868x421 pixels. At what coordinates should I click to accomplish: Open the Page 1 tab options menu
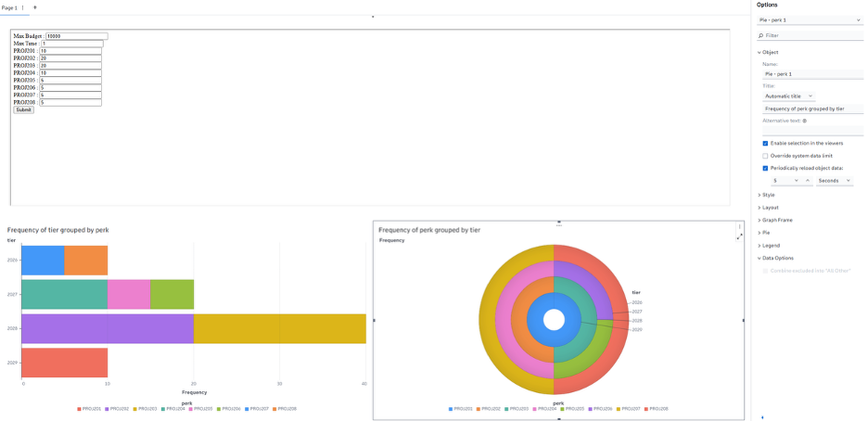click(23, 7)
